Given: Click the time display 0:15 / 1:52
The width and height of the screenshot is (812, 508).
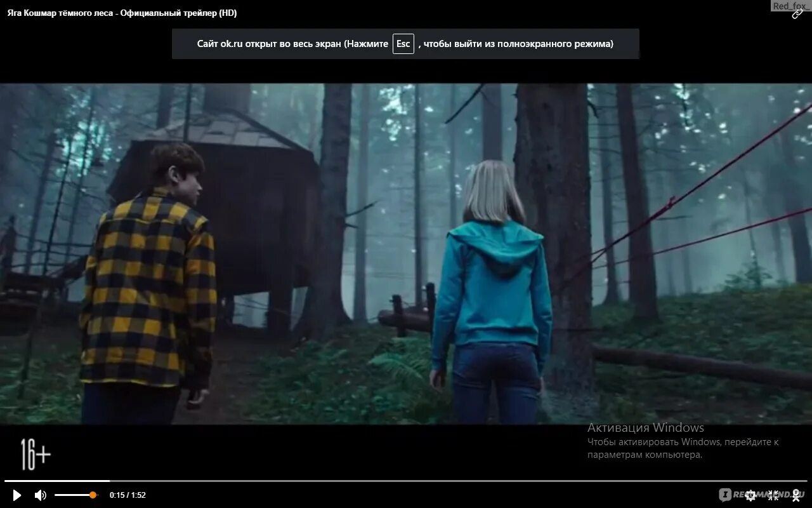Looking at the screenshot, I should click(128, 495).
